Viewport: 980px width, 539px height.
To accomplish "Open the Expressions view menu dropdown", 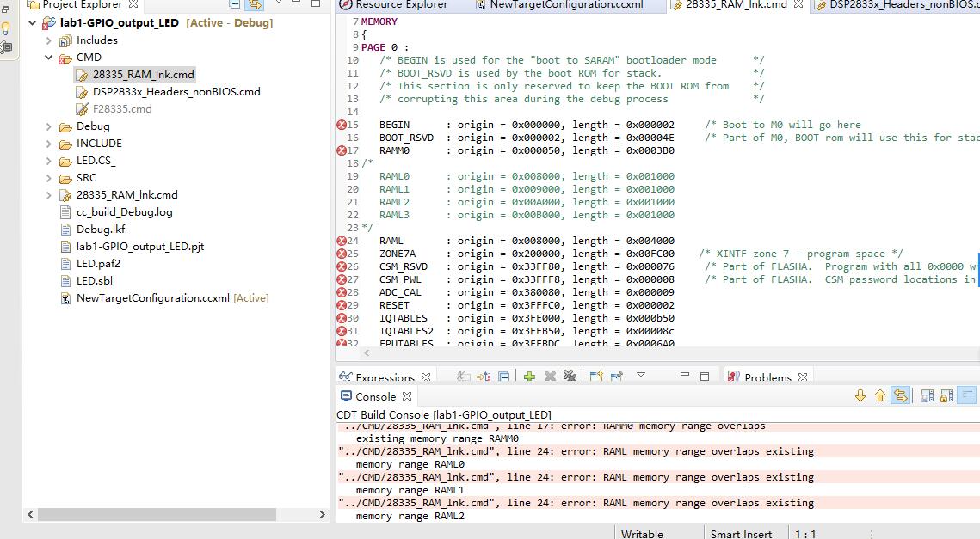I will tap(641, 375).
